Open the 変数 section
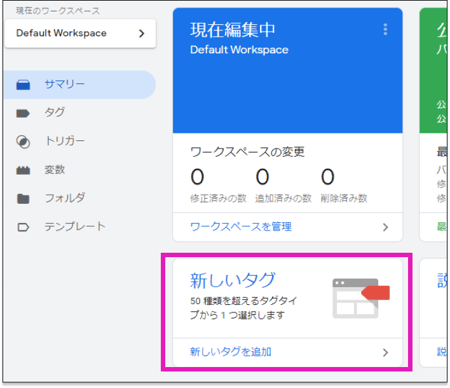Screen dimensions: 450x388 tap(55, 170)
